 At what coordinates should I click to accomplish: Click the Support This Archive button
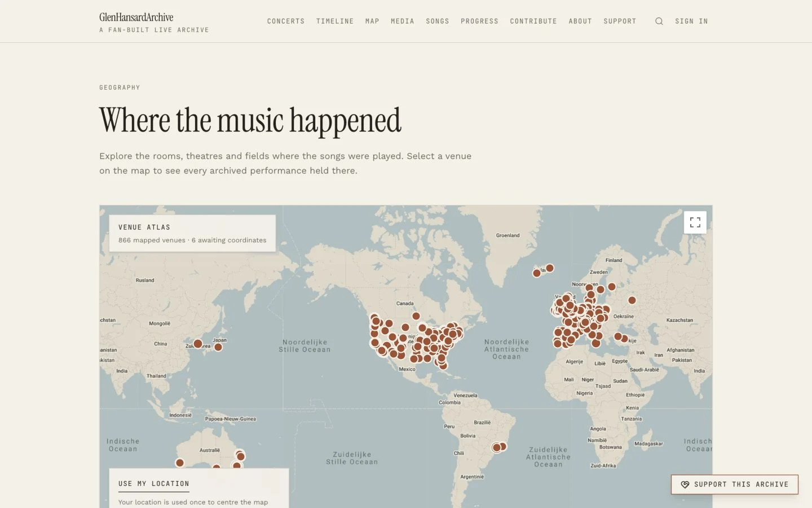click(735, 484)
